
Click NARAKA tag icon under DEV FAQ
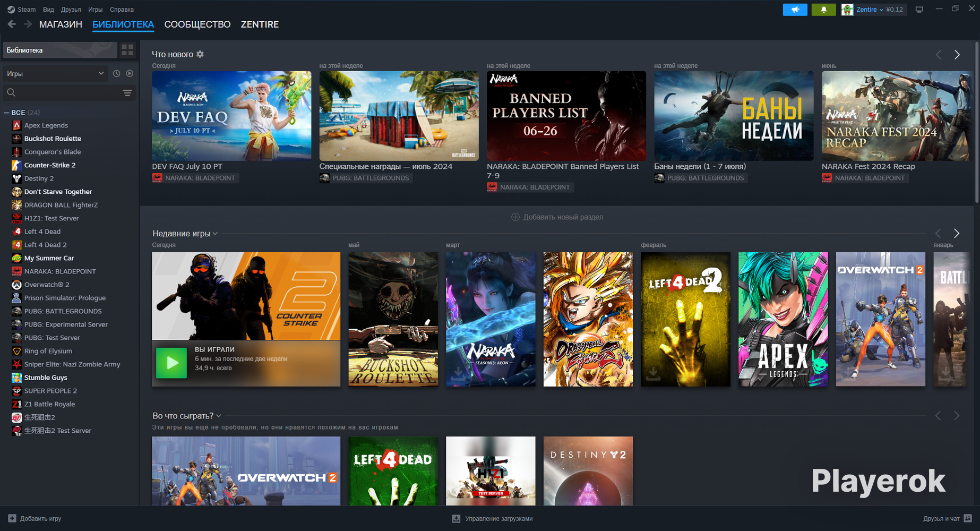tap(157, 178)
